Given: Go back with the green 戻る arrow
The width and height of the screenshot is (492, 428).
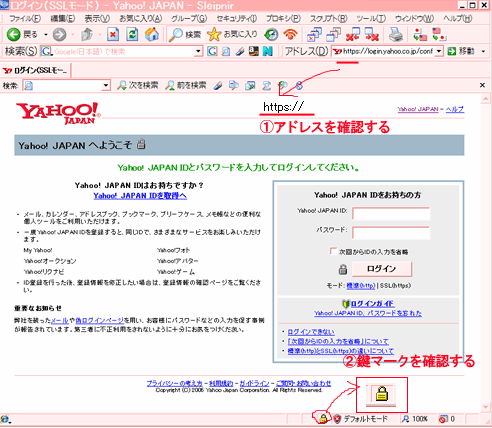Looking at the screenshot, I should click(14, 34).
